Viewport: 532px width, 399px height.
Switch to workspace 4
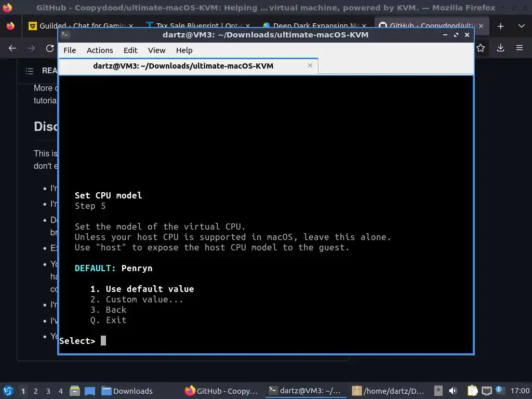(x=61, y=391)
